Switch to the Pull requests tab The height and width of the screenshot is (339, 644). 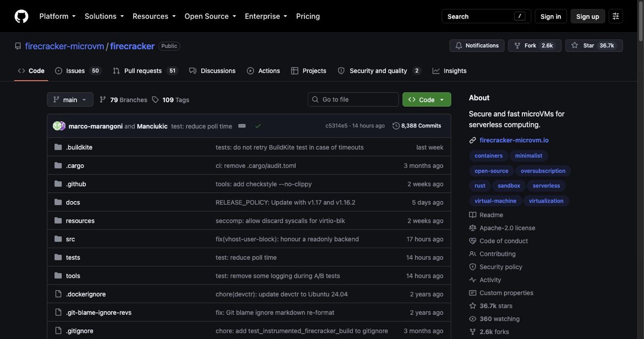145,71
